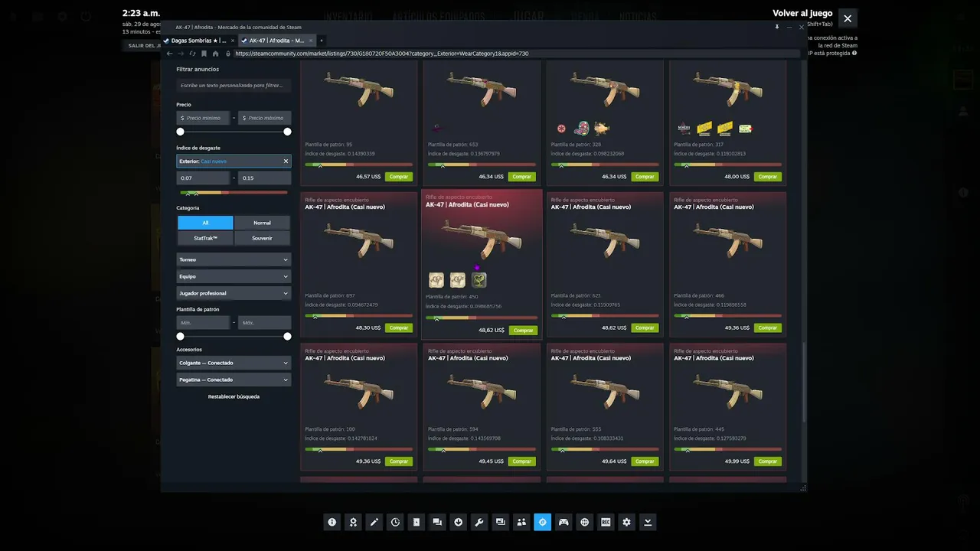Open the info icon in the overlay toolbar
This screenshot has width=980, height=551.
(x=332, y=522)
